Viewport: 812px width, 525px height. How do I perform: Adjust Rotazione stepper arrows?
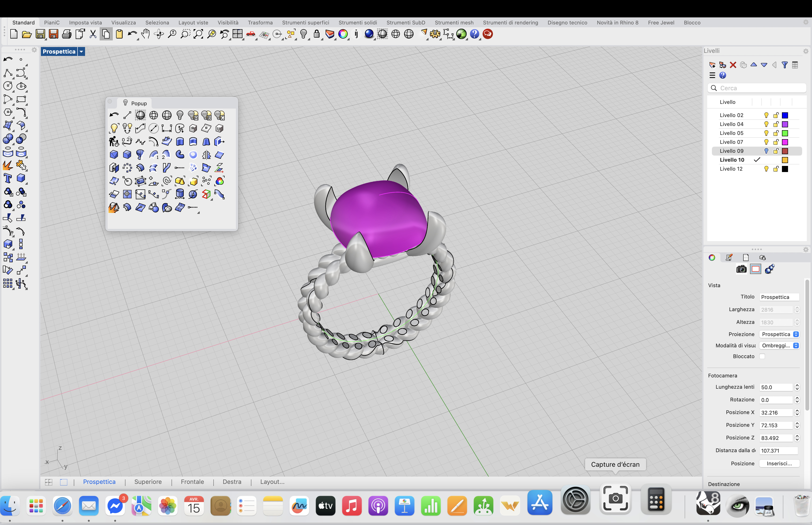click(x=797, y=400)
